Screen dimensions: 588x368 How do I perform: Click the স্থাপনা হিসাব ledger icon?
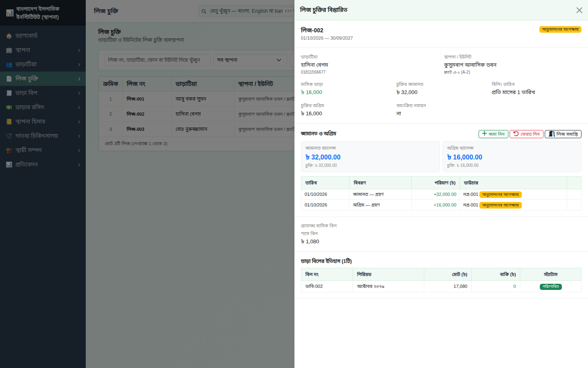pyautogui.click(x=9, y=122)
